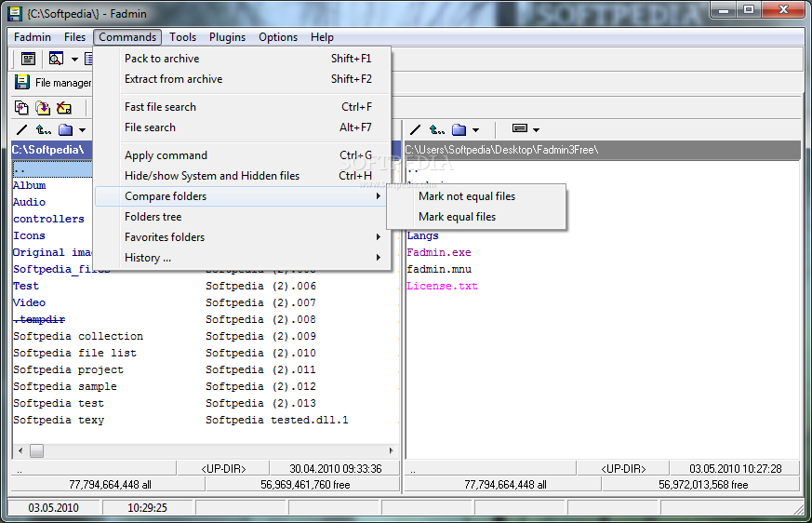Select the .tempdir entry
Screen dimensions: 812x523
(x=39, y=319)
